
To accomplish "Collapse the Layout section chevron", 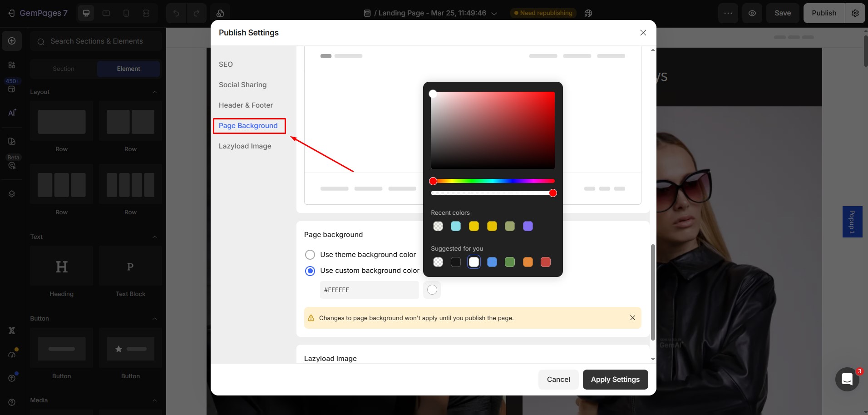I will pos(155,92).
